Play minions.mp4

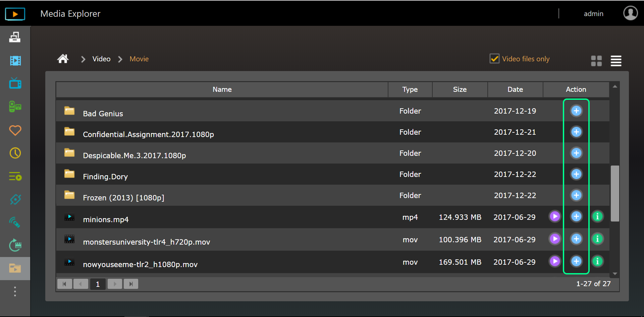point(555,216)
